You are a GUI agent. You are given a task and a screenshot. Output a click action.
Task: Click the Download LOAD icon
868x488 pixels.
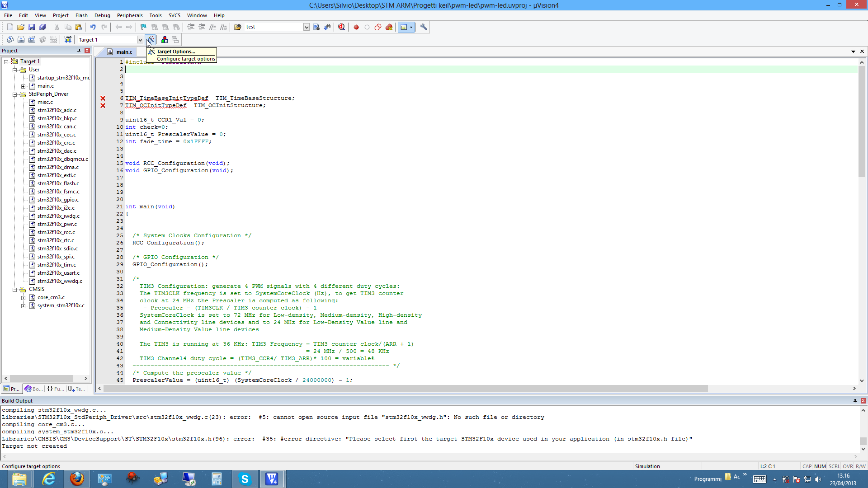[68, 40]
